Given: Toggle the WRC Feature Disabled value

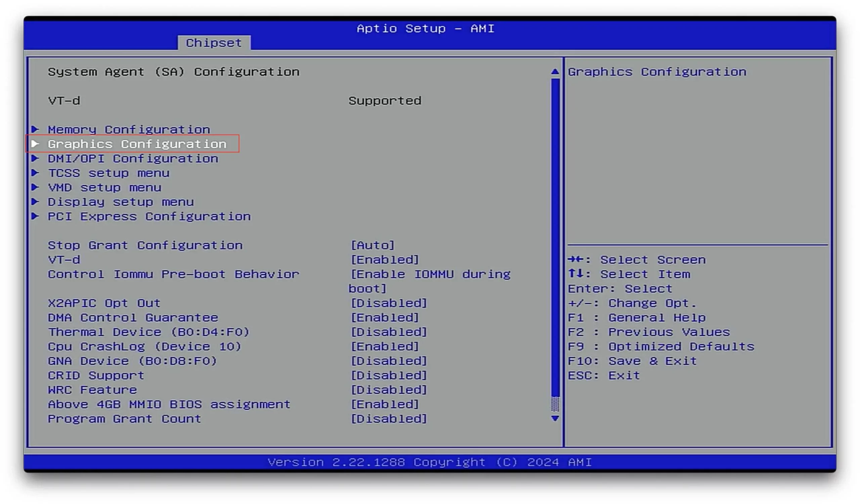Looking at the screenshot, I should [x=389, y=390].
